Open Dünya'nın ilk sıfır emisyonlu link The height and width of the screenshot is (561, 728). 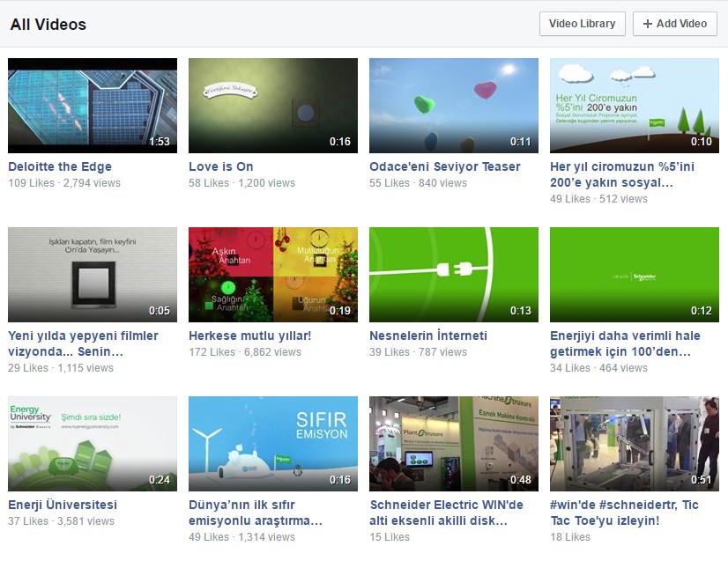256,513
